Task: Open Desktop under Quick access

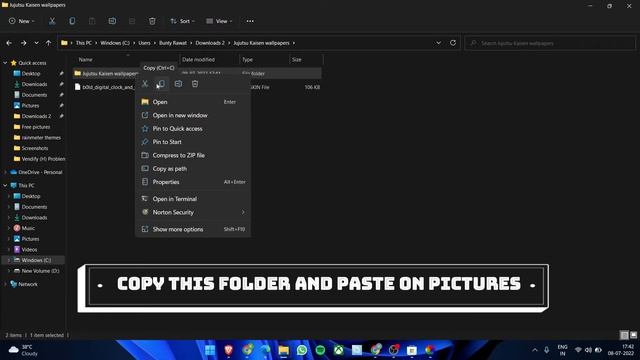Action: click(x=31, y=73)
